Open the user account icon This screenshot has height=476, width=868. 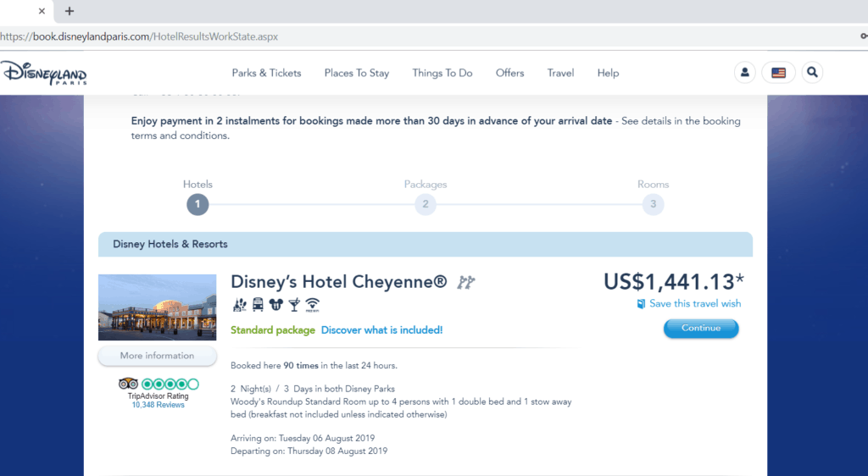click(744, 73)
